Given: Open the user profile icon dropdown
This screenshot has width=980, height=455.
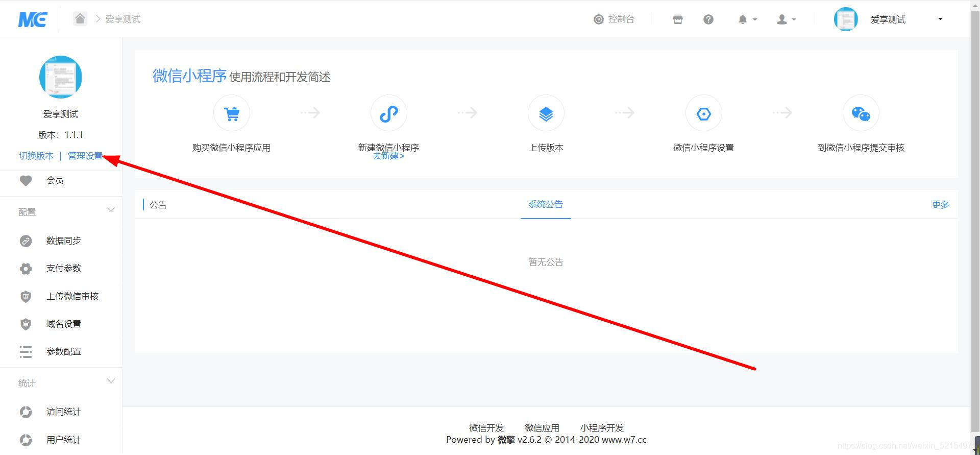Looking at the screenshot, I should click(x=786, y=19).
